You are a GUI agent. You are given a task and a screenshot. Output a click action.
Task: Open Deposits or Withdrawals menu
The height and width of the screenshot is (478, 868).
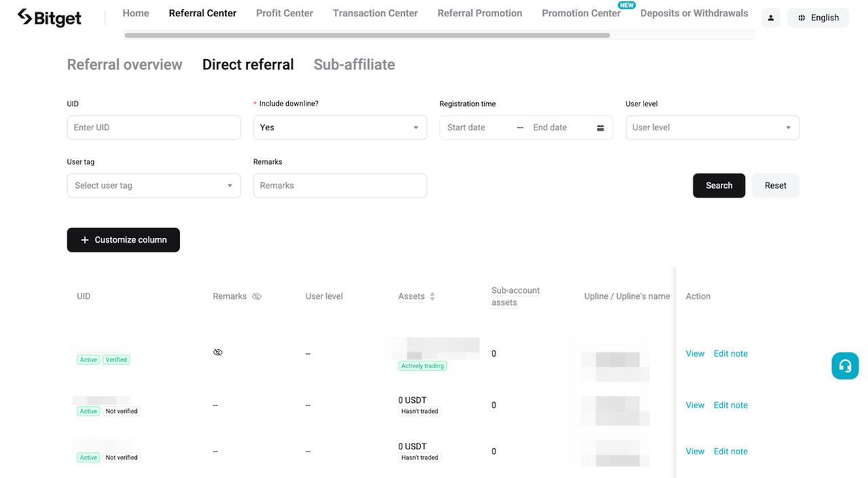pyautogui.click(x=694, y=13)
